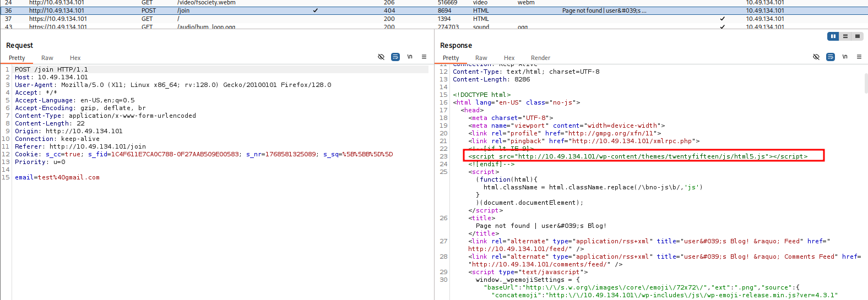The image size is (868, 300).
Task: Toggle hidden-content eye icon in Response panel
Action: (816, 57)
